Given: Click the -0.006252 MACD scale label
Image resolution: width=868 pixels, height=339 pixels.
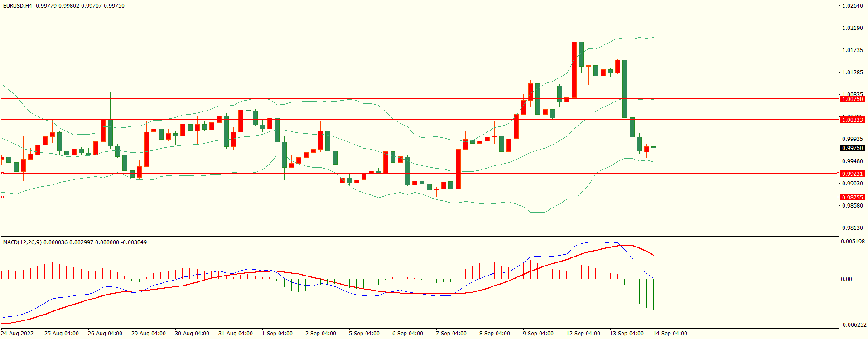Looking at the screenshot, I should click(854, 325).
